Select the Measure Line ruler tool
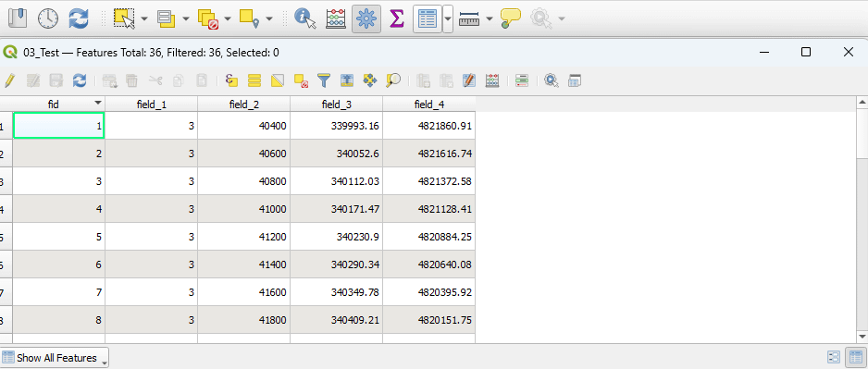This screenshot has height=369, width=868. (x=469, y=18)
